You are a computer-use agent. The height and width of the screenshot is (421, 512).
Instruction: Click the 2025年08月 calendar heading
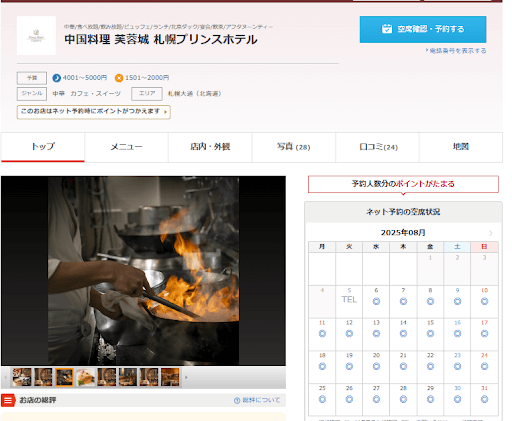403,233
